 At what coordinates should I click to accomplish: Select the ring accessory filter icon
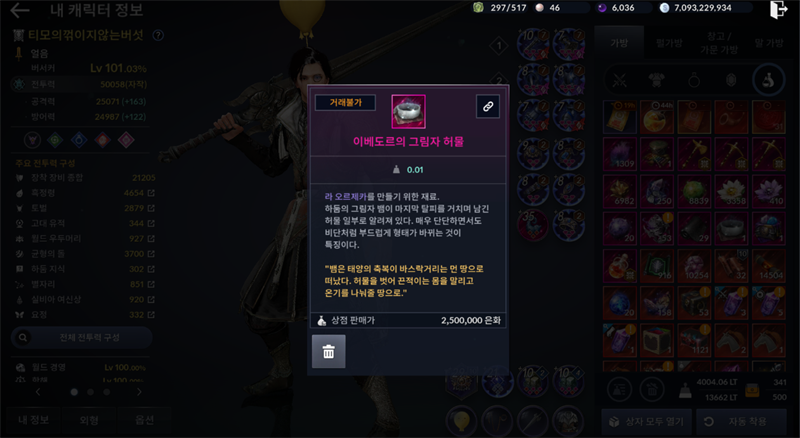pyautogui.click(x=694, y=80)
